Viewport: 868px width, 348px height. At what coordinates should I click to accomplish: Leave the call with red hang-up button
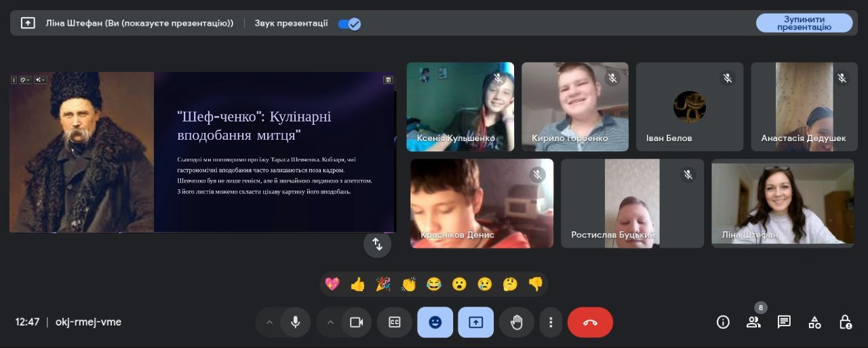click(x=590, y=322)
